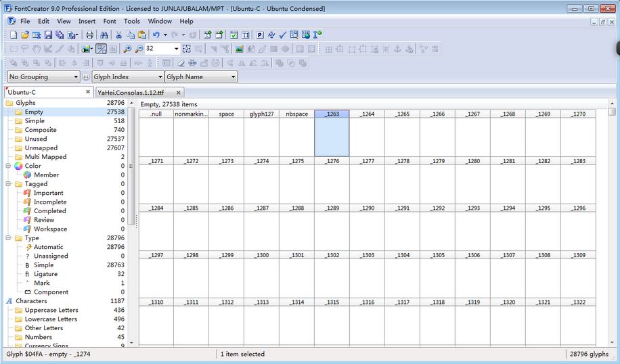Click the Zoom Out magnifier icon
This screenshot has width=620, height=364.
(138, 49)
